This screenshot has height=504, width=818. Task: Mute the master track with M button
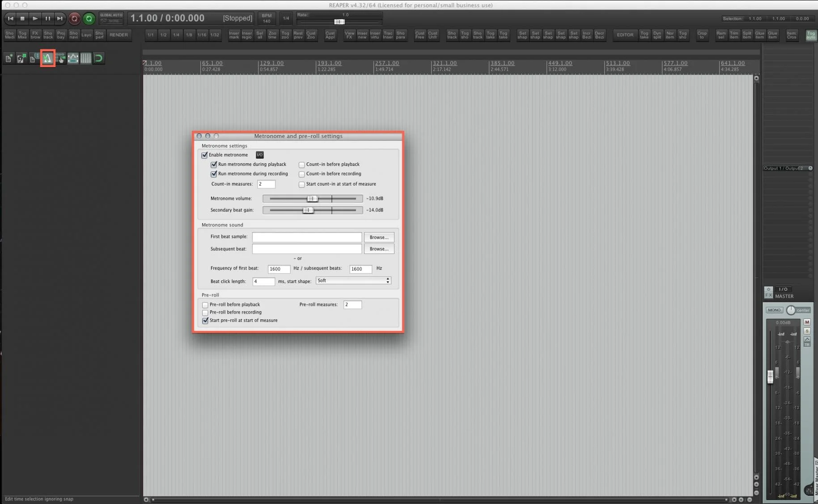(807, 322)
